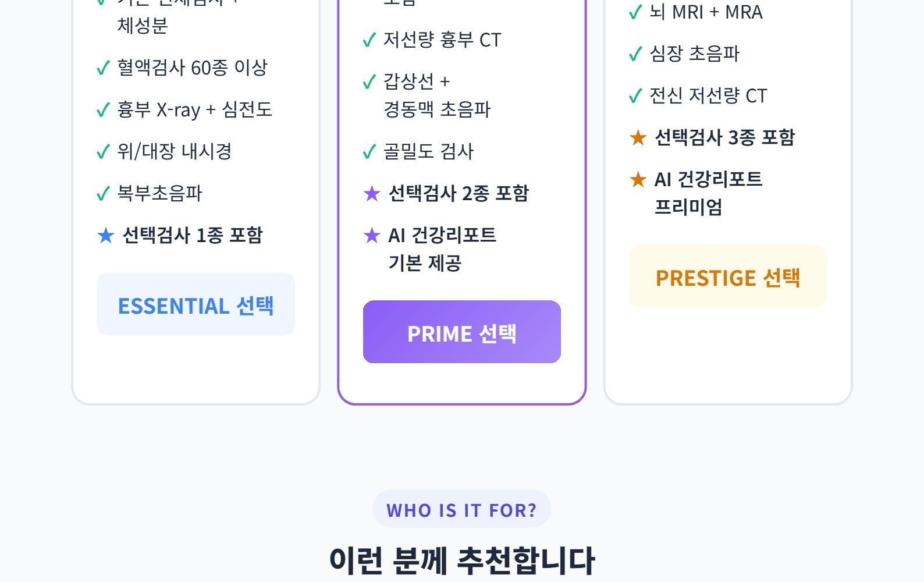Click purple star beside 선택검사 2종 포함
Viewport: 924px width, 582px height.
coord(372,194)
